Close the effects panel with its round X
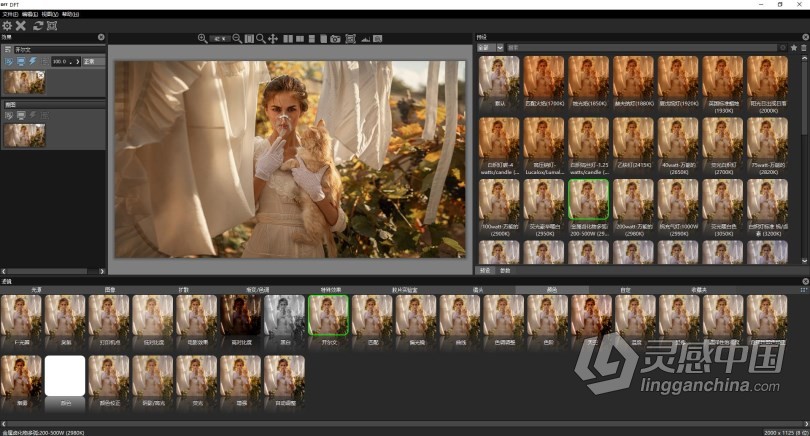810x436 pixels. pos(101,37)
